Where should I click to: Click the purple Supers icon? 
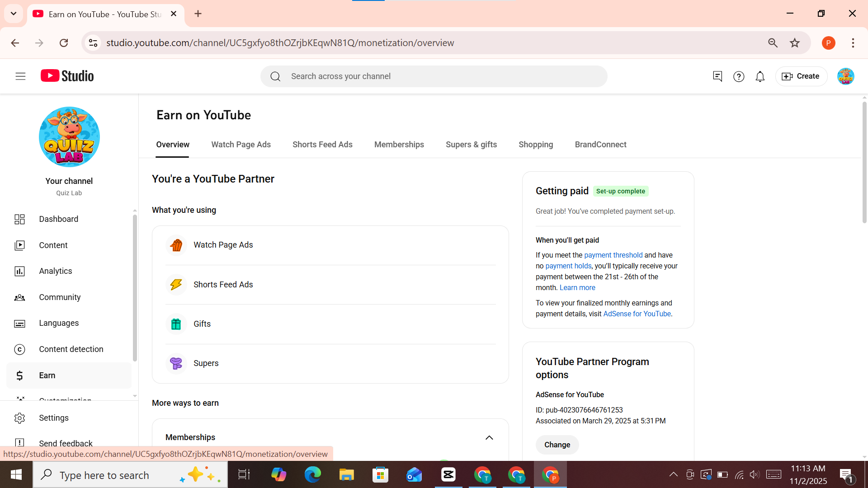tap(176, 363)
